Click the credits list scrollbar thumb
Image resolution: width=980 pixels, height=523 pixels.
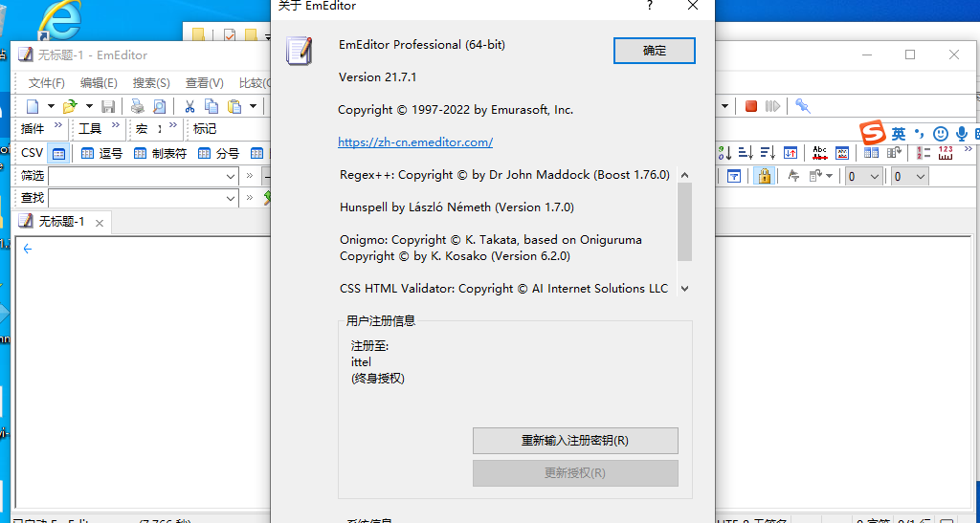684,222
